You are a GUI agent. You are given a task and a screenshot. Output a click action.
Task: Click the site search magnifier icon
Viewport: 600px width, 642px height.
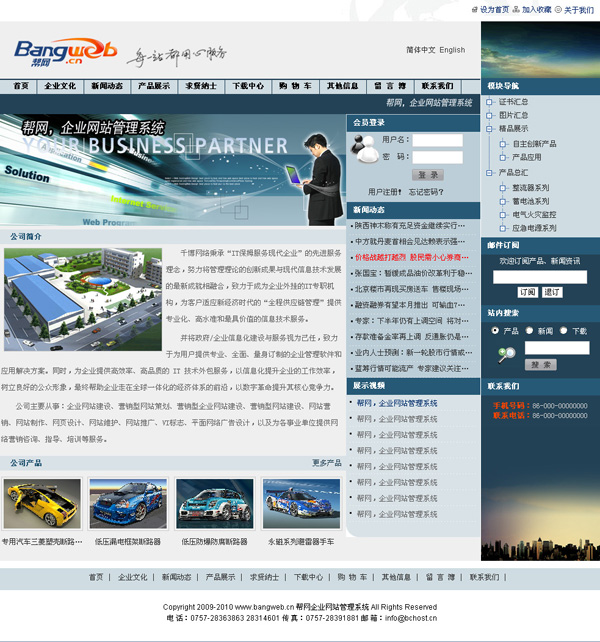[x=507, y=355]
